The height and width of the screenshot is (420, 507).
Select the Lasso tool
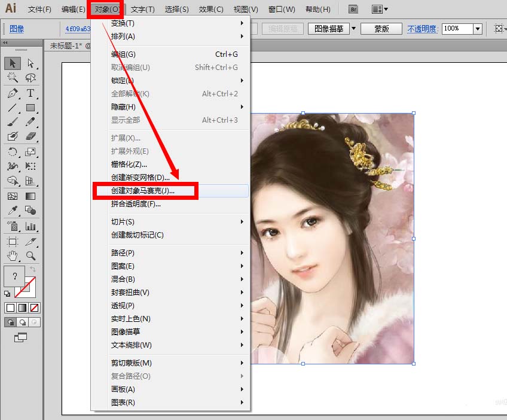click(30, 77)
